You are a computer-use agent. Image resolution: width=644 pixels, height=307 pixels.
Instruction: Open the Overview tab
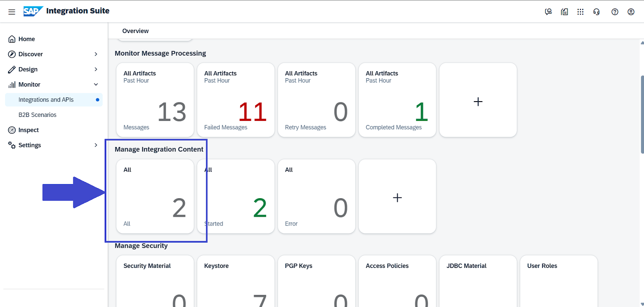pyautogui.click(x=135, y=31)
